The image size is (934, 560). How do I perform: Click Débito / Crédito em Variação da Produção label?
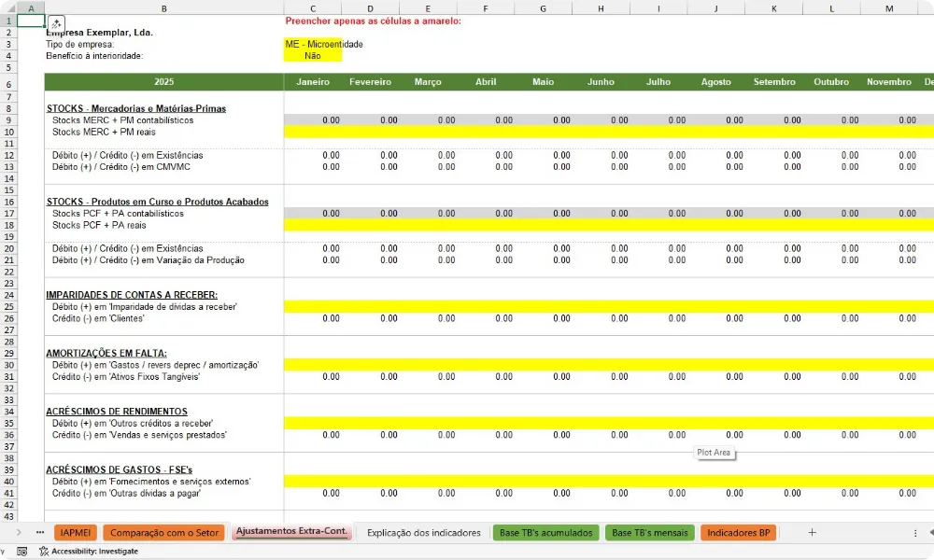click(149, 260)
